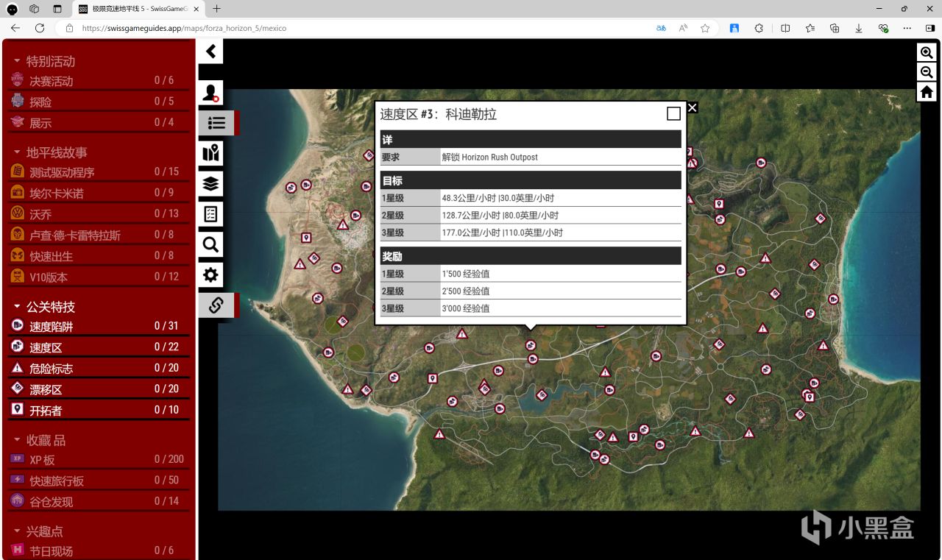Mark speed zone #3 as completed checkbox
This screenshot has width=942, height=560.
[673, 113]
